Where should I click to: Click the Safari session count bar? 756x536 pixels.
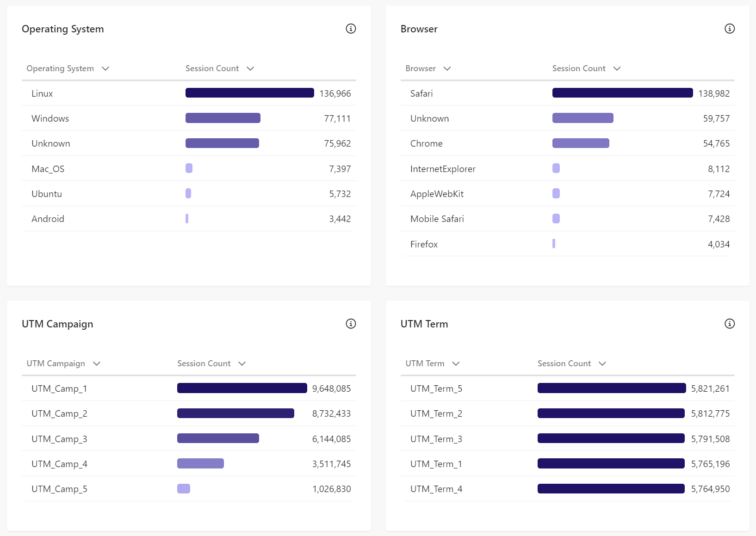pyautogui.click(x=623, y=93)
